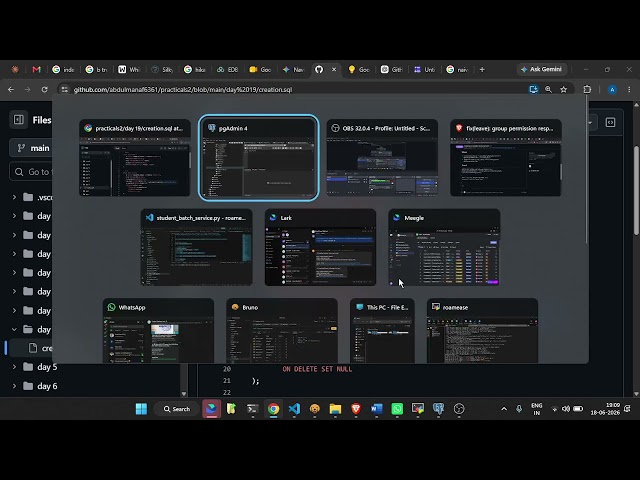Open a new Chrome tab
This screenshot has height=480, width=640.
(482, 69)
